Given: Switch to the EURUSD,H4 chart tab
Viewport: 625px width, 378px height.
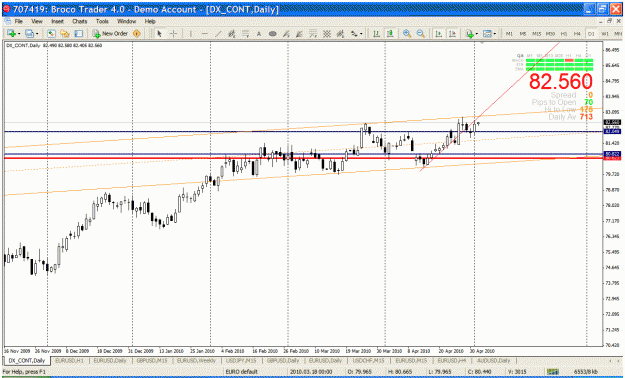Looking at the screenshot, I should (452, 360).
